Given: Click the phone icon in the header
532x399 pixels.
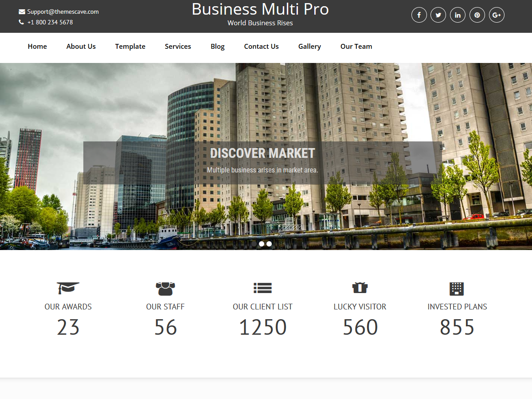Looking at the screenshot, I should [x=21, y=22].
